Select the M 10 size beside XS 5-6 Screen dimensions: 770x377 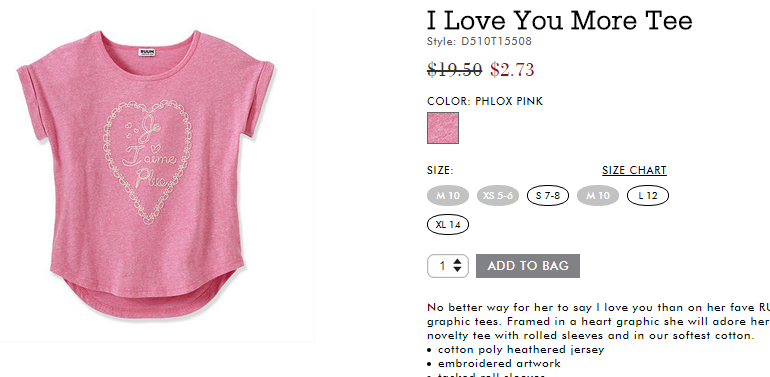click(x=448, y=196)
